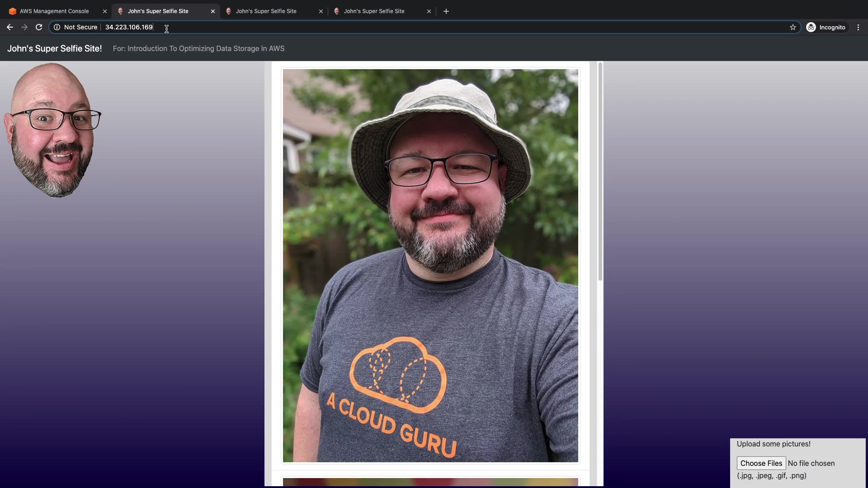This screenshot has width=868, height=488.
Task: Close the active Selfie Site tab
Action: [x=213, y=11]
